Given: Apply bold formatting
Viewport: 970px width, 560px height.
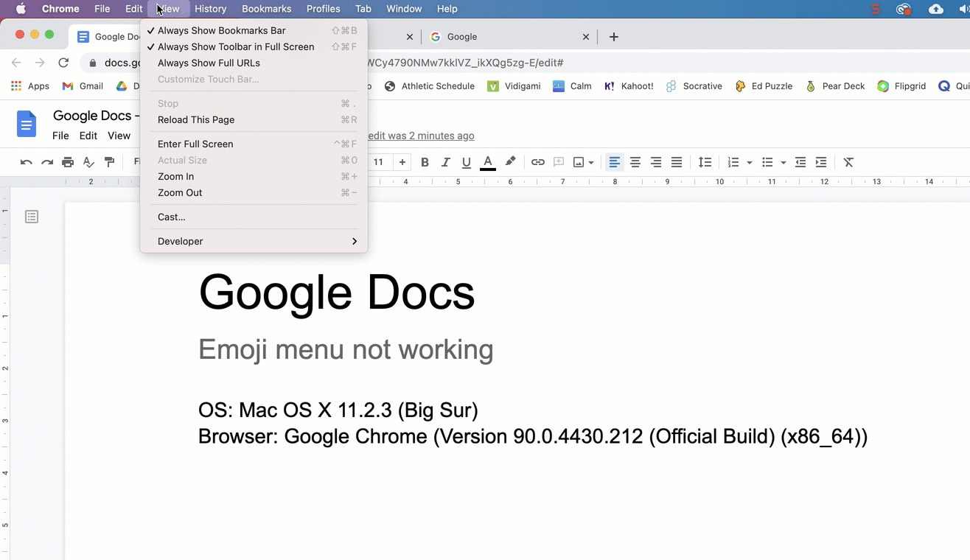Looking at the screenshot, I should 425,162.
